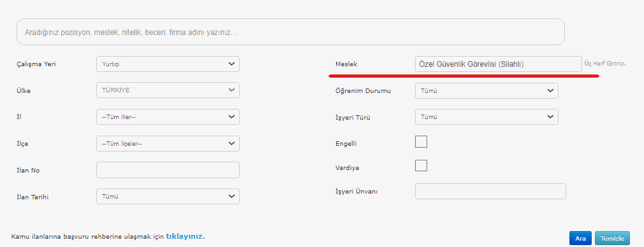Screen dimensions: 644x247
Task: Expand the İl dropdown list
Action: pos(168,117)
